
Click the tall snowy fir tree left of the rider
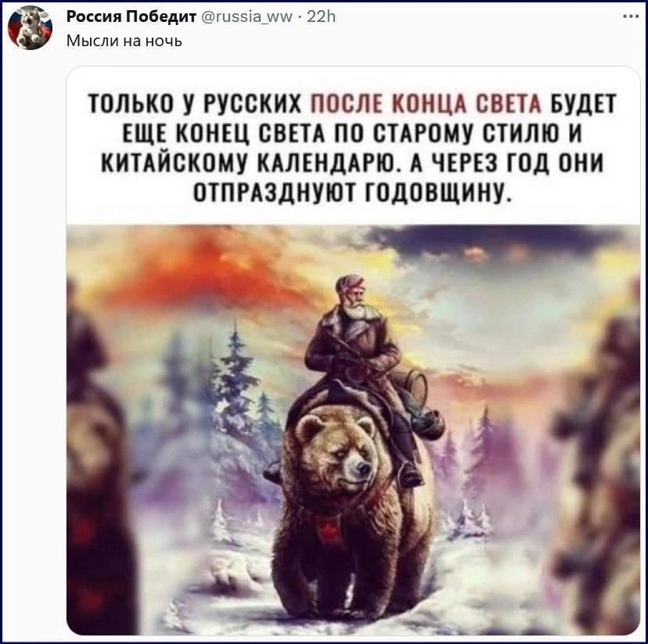tap(235, 380)
